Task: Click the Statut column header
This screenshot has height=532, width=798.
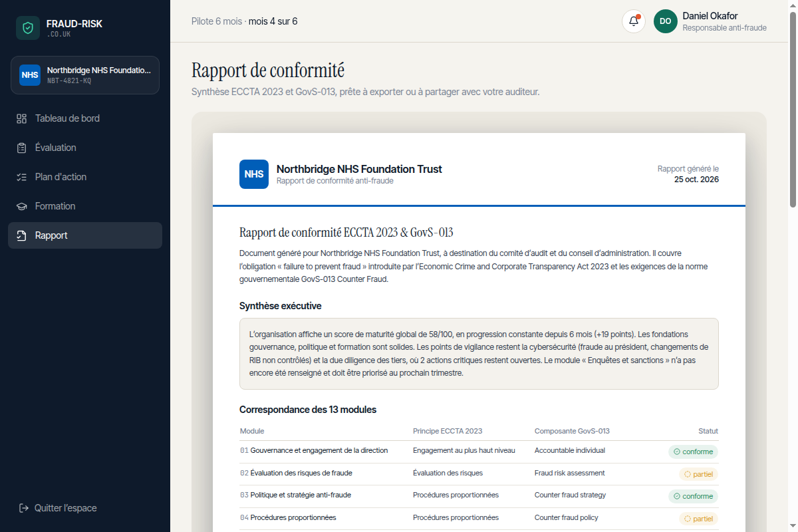Action: click(x=708, y=431)
